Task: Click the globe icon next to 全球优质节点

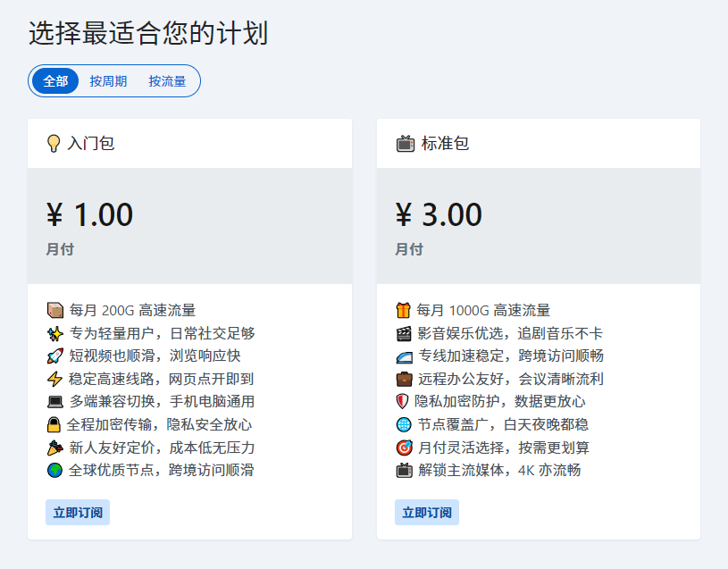Action: tap(55, 470)
